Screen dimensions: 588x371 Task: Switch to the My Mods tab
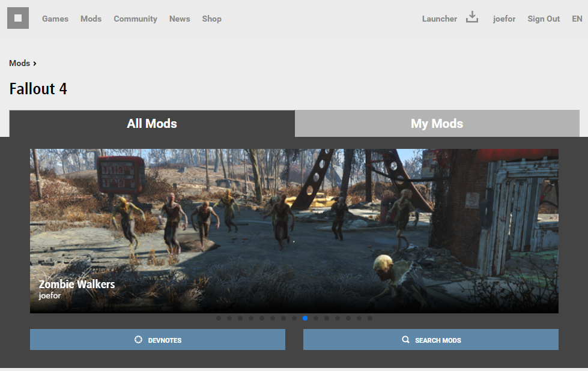click(437, 123)
